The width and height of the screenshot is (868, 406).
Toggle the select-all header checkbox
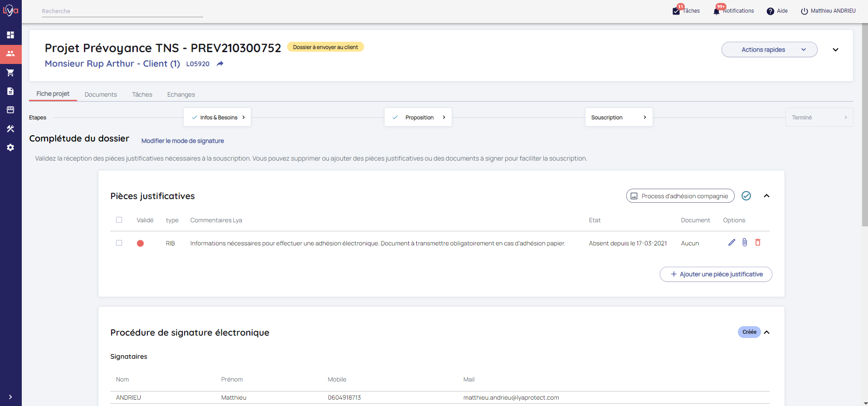[x=119, y=220]
